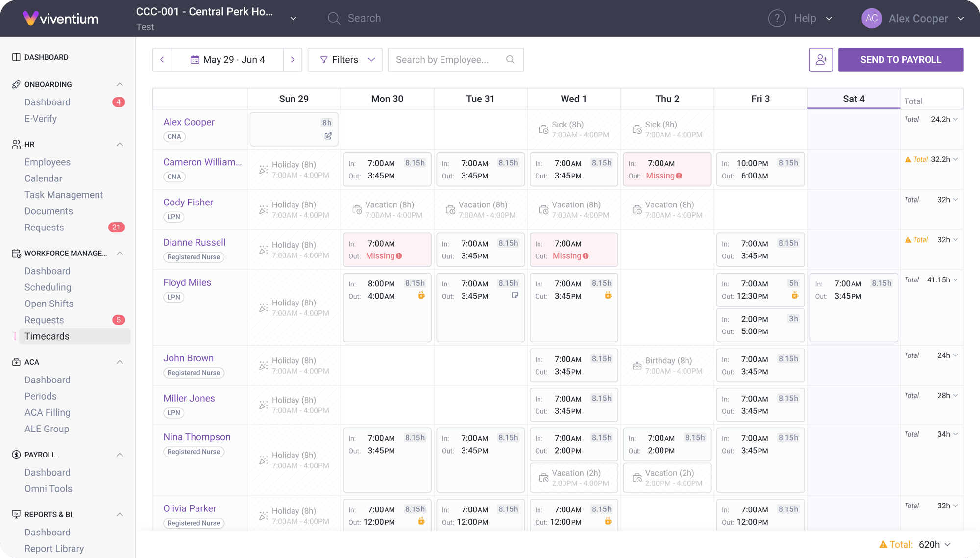The width and height of the screenshot is (980, 558).
Task: Click the add-employee icon beside Send to Payroll
Action: 821,59
